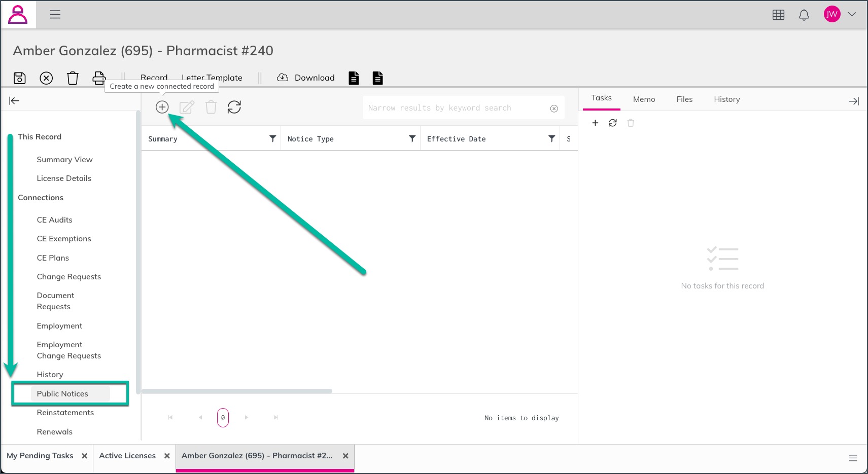
Task: Filter the Notice Type column
Action: (412, 138)
